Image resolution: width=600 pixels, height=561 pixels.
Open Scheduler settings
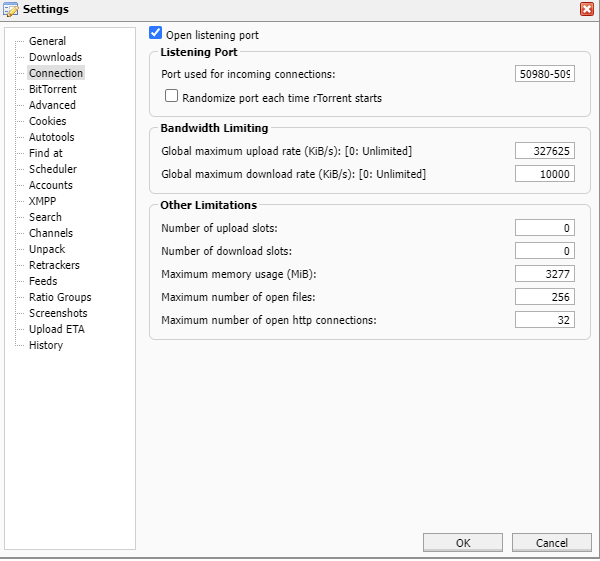[53, 169]
